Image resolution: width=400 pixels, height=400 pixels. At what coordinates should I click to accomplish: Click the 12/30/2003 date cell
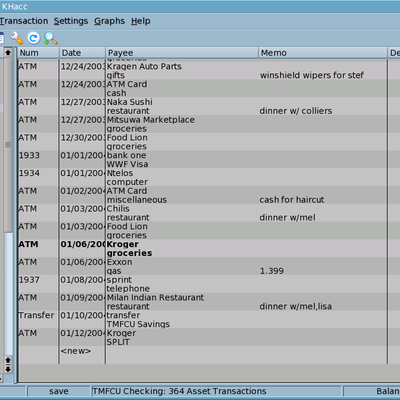coord(83,138)
